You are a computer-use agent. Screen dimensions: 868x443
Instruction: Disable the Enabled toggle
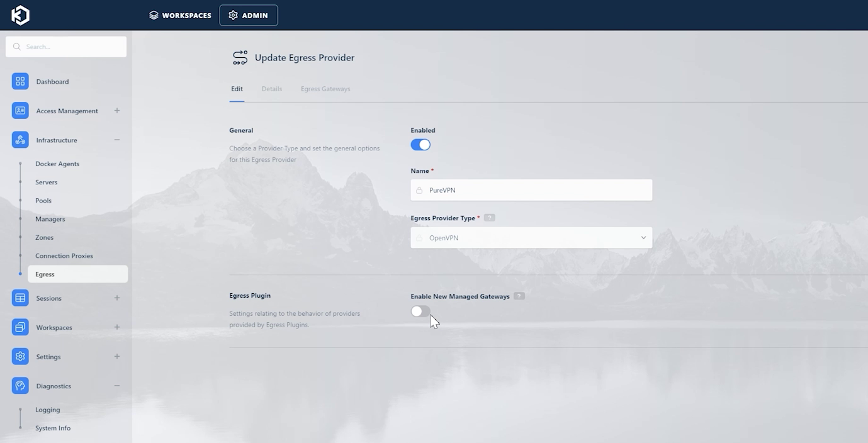[x=420, y=144]
